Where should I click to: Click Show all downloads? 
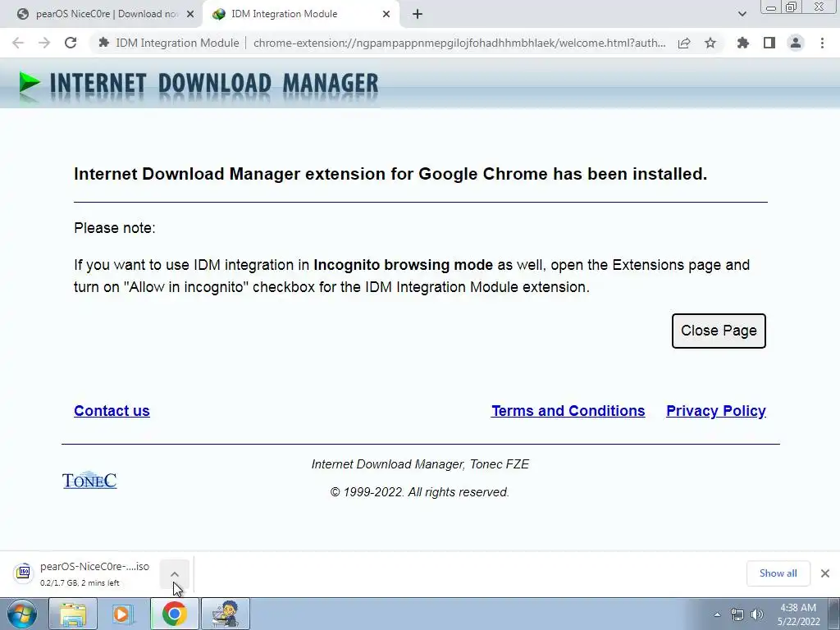(x=778, y=573)
